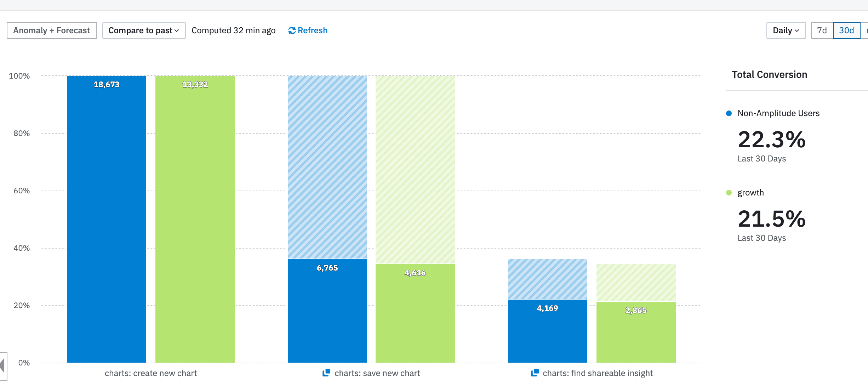Viewport: 868px width, 386px height.
Task: Click the green 13,332 bar
Action: click(195, 220)
